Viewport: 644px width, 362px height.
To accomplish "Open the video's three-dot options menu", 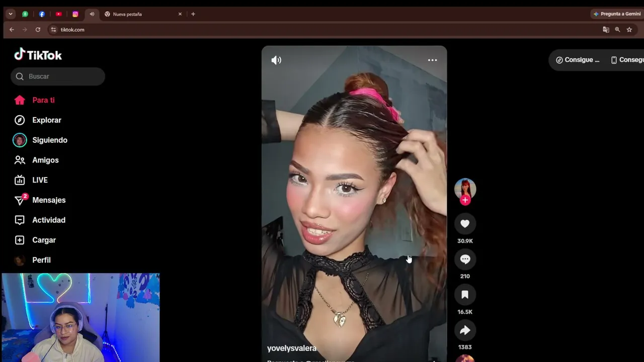I will (x=432, y=60).
